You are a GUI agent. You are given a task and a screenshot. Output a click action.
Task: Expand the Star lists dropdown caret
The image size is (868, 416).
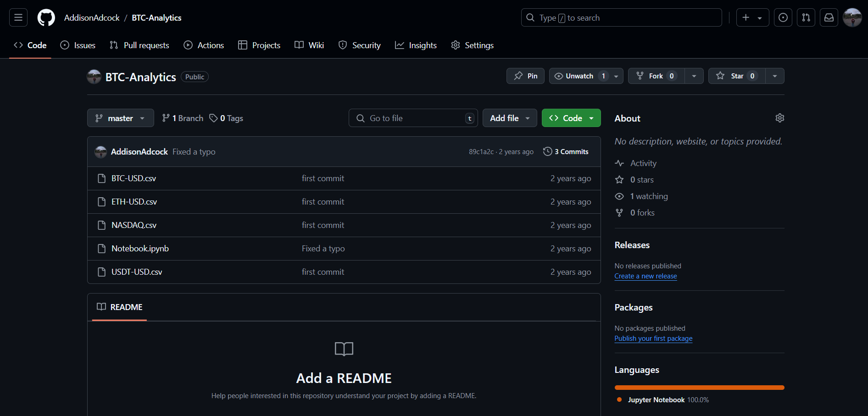775,76
